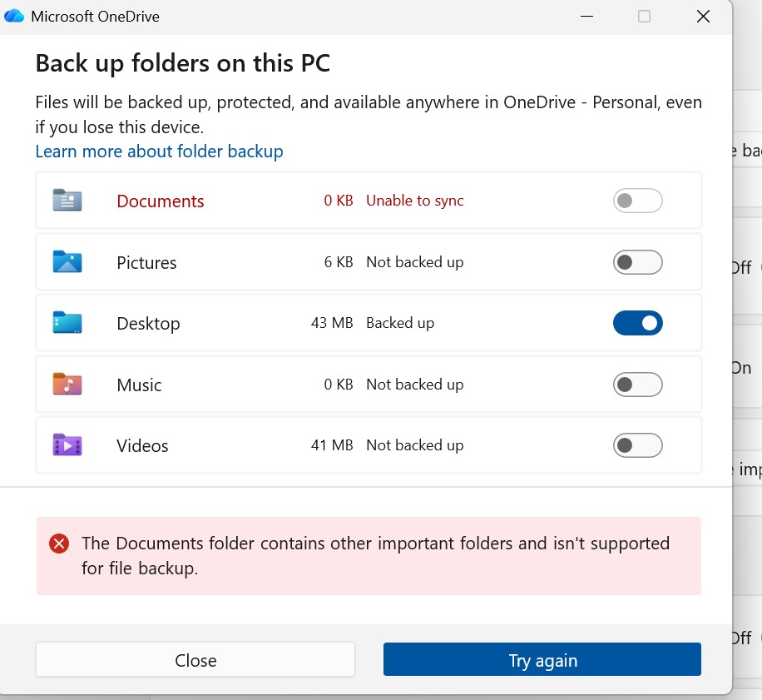762x700 pixels.
Task: Click the Pictures row Not backed up status
Action: pyautogui.click(x=414, y=262)
